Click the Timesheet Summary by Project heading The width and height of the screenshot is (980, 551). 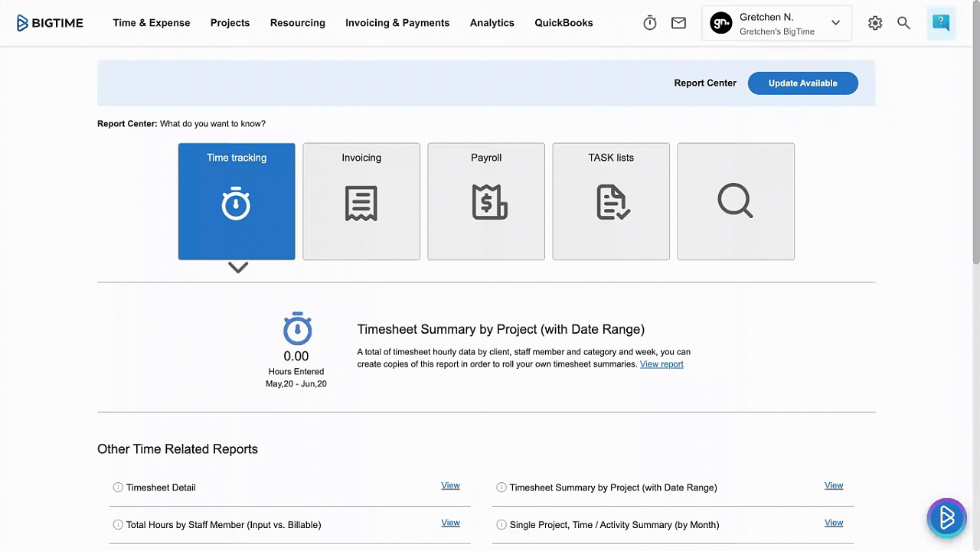pos(501,329)
